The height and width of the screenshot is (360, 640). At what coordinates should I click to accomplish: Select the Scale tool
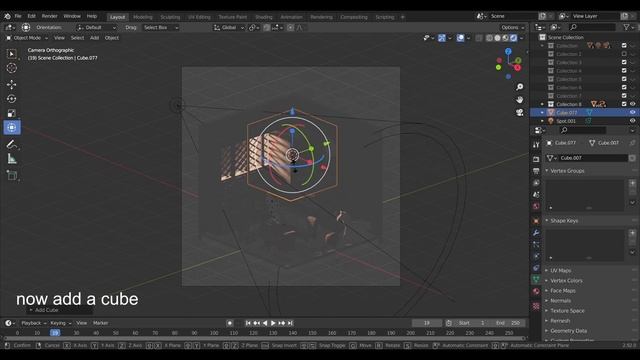coord(11,113)
